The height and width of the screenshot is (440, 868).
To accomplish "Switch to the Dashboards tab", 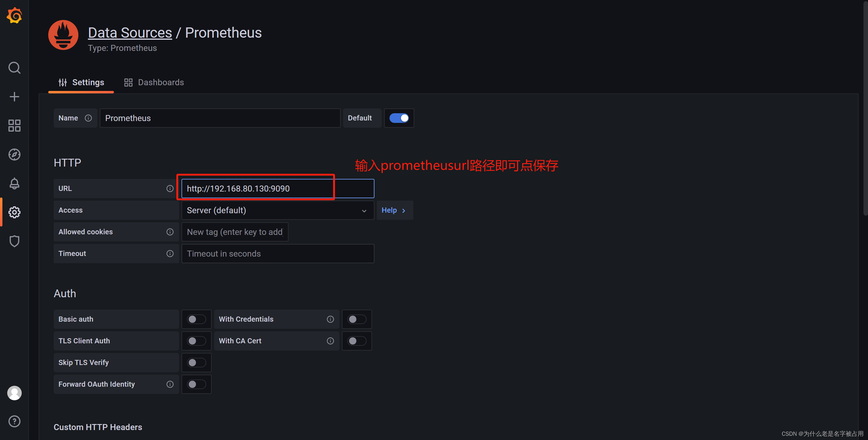I will tap(154, 83).
